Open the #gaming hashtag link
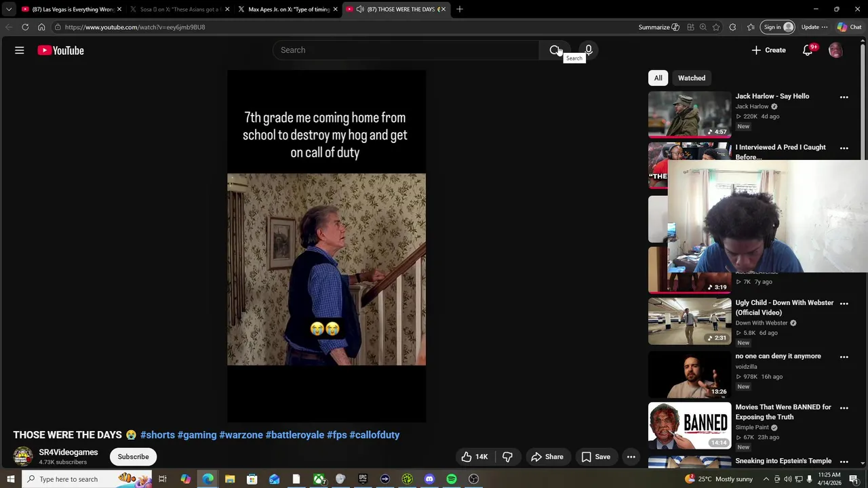This screenshot has height=488, width=868. click(x=197, y=435)
